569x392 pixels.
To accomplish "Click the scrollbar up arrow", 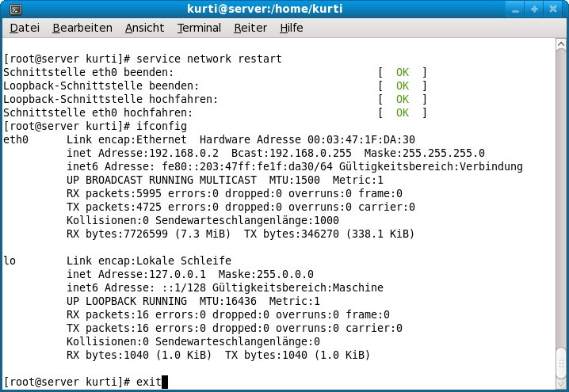I will point(561,46).
